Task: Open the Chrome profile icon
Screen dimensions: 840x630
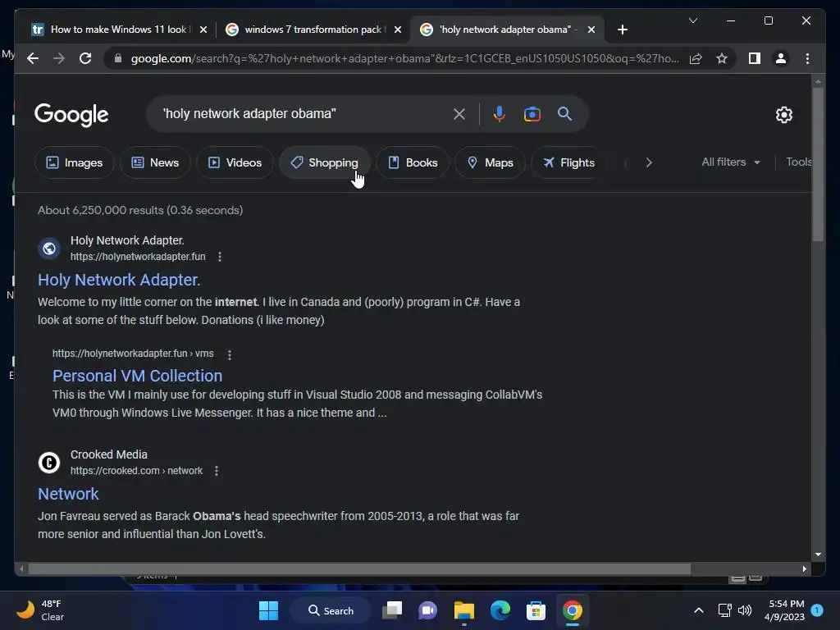Action: [x=781, y=58]
